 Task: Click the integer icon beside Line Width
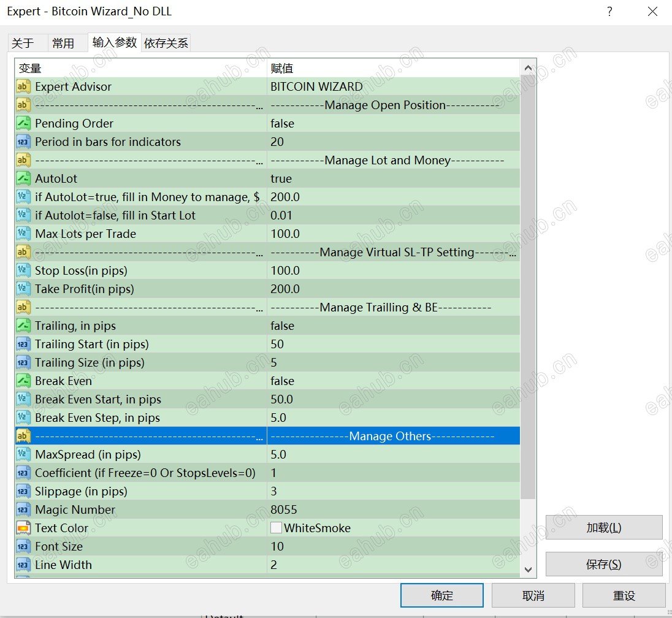[23, 565]
